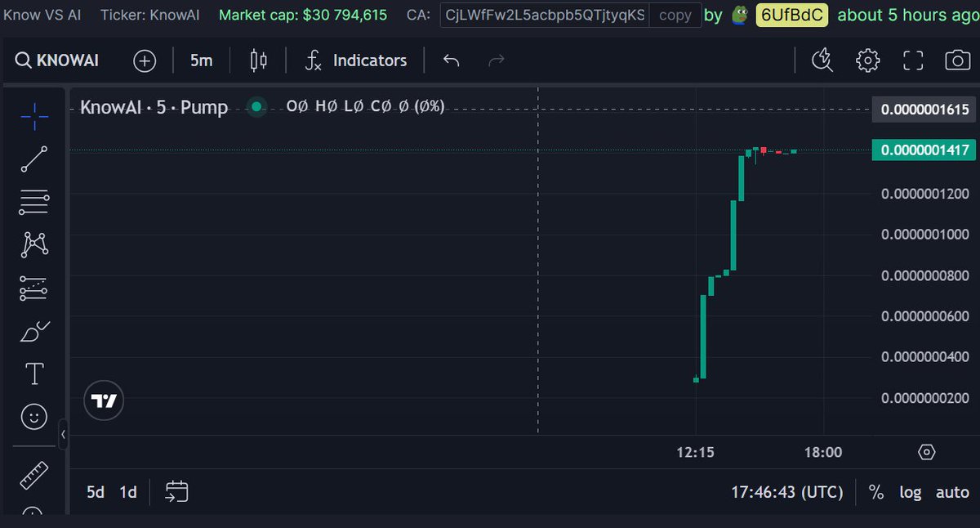Open the 5m time interval dropdown
The width and height of the screenshot is (980, 528).
[x=201, y=60]
